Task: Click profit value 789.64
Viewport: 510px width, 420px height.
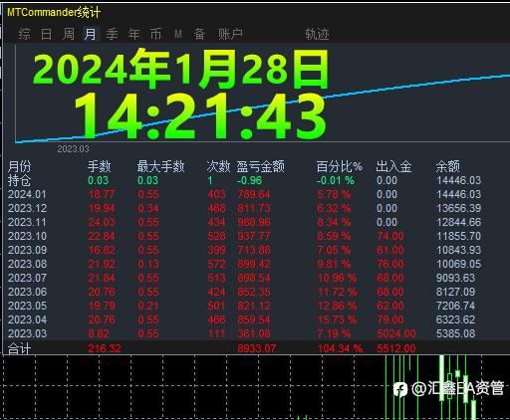Action: pyautogui.click(x=254, y=194)
